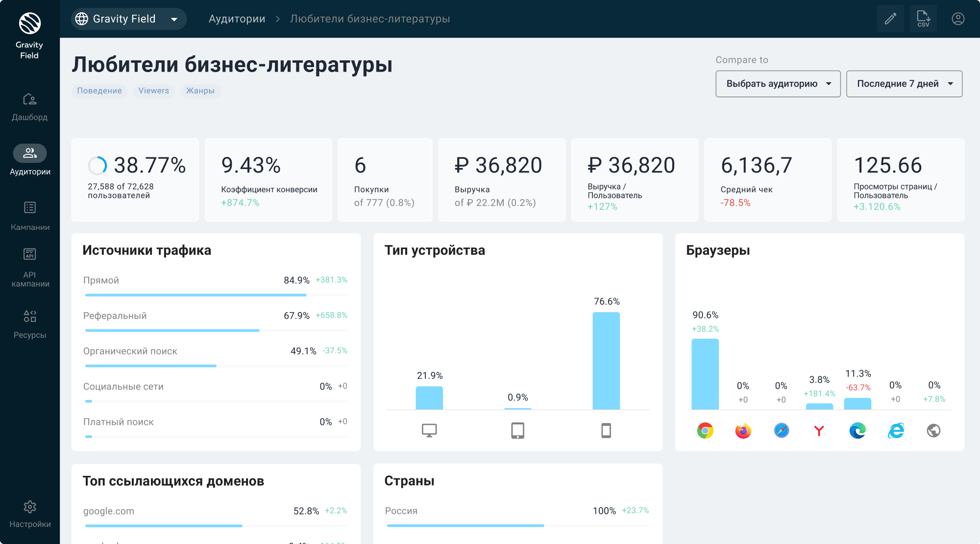Export data with CSV icon
This screenshot has height=544, width=980.
(x=923, y=19)
